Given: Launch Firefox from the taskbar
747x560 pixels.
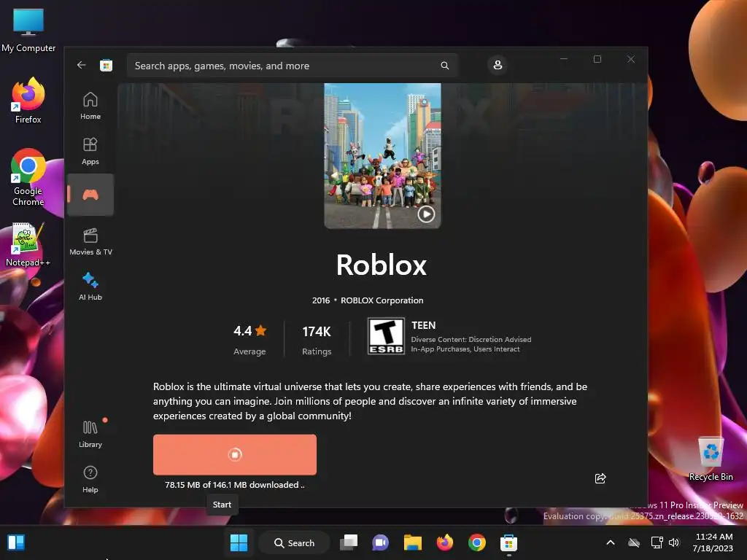Looking at the screenshot, I should [x=445, y=542].
